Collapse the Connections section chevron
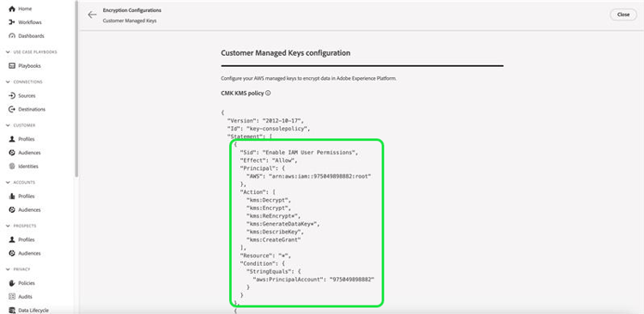644x314 pixels. tap(9, 82)
